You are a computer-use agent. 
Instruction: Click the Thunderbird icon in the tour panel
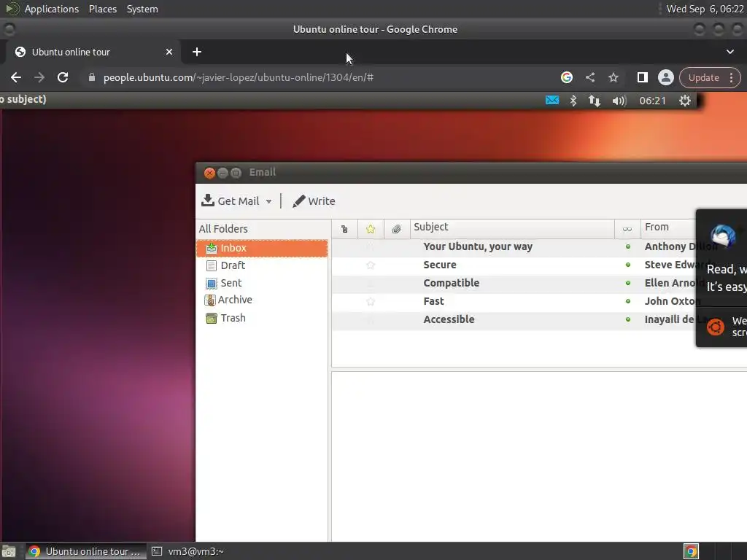click(723, 236)
